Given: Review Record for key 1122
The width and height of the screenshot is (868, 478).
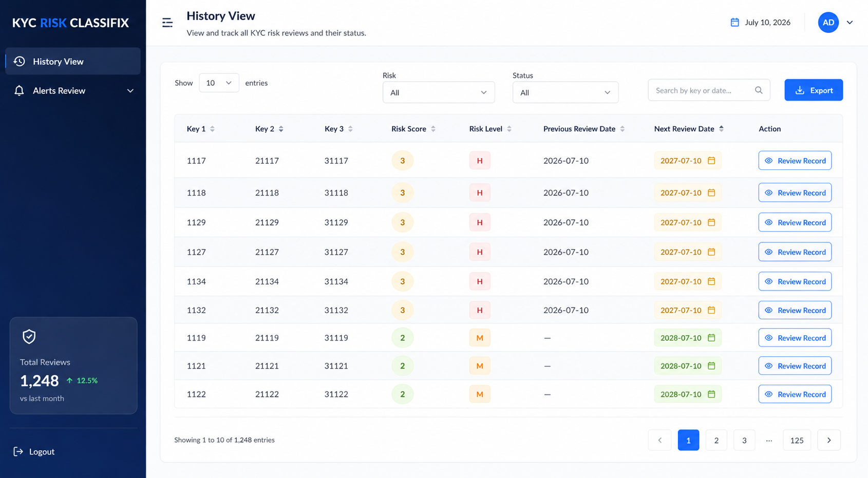Looking at the screenshot, I should coord(795,394).
